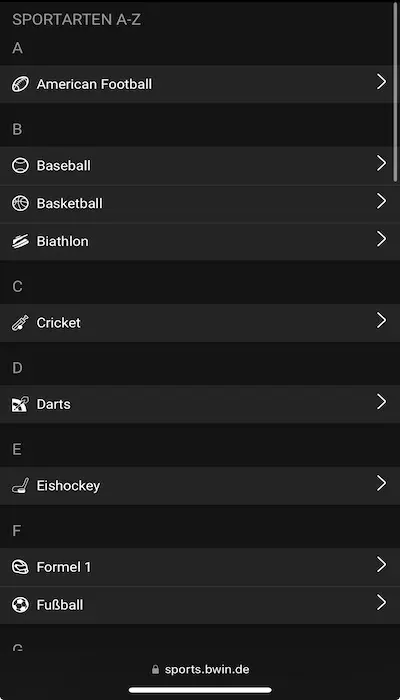Tap the Formel 1 helmet icon
Image resolution: width=400 pixels, height=700 pixels.
click(x=20, y=567)
